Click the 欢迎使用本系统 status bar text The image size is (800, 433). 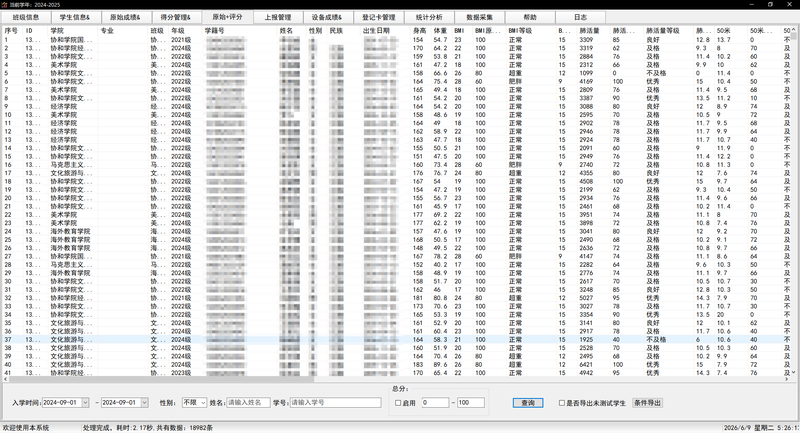[26, 428]
